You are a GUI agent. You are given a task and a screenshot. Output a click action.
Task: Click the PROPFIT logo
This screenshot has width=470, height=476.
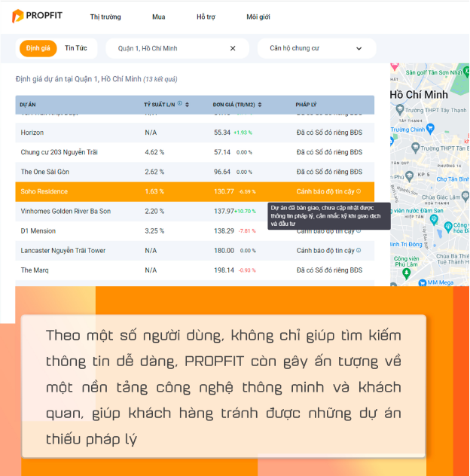(x=37, y=16)
